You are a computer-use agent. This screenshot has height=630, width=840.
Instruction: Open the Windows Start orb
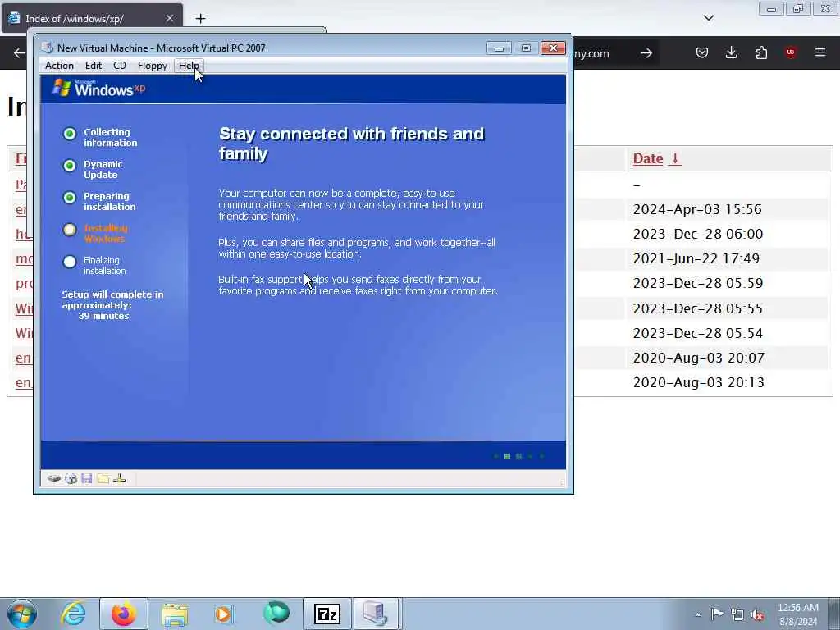[22, 614]
